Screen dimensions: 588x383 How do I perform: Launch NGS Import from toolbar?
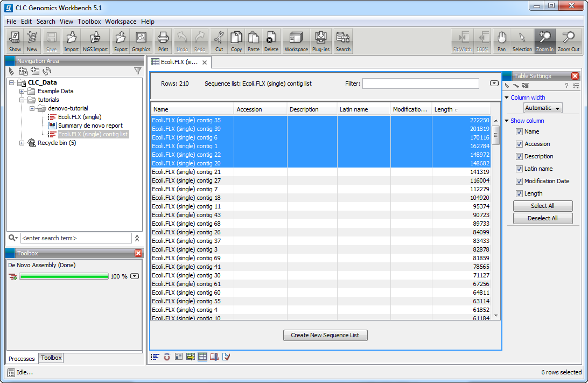click(x=95, y=41)
